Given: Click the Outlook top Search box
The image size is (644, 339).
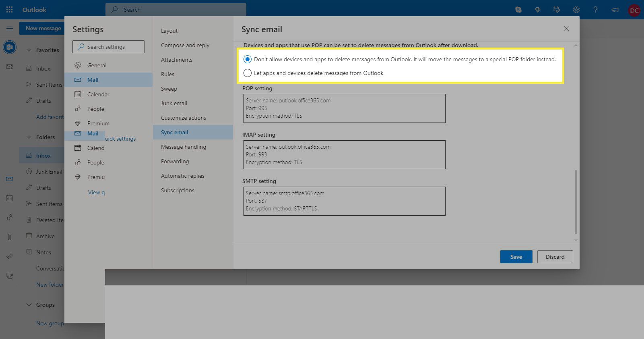Looking at the screenshot, I should [176, 10].
